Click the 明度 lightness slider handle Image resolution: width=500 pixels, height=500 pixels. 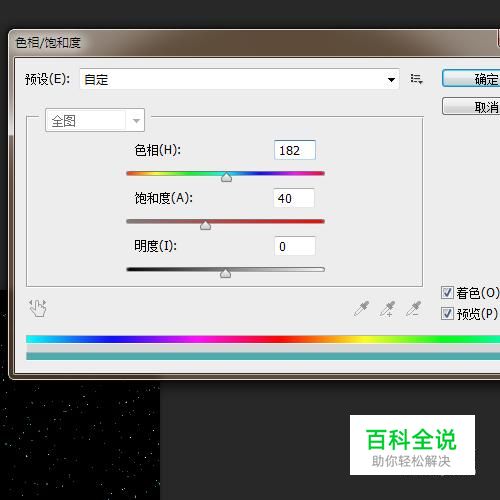pos(225,273)
